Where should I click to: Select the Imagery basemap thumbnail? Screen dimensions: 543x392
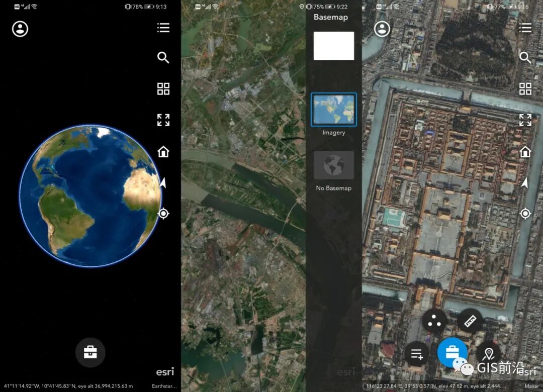[334, 110]
